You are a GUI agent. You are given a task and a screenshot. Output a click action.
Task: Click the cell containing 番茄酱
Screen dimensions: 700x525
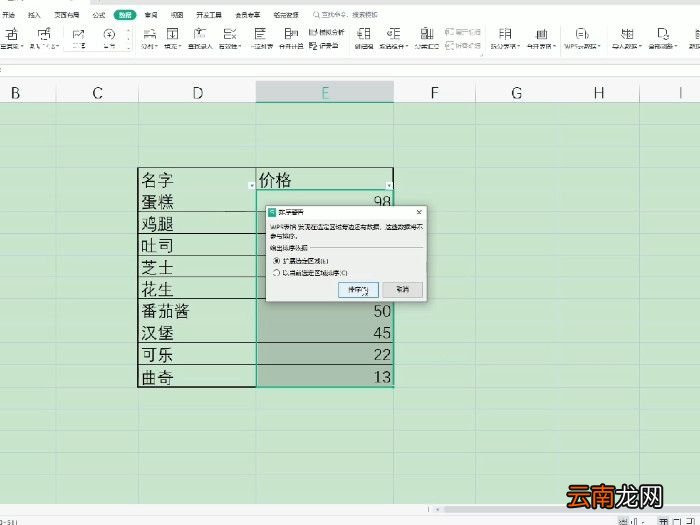(197, 310)
